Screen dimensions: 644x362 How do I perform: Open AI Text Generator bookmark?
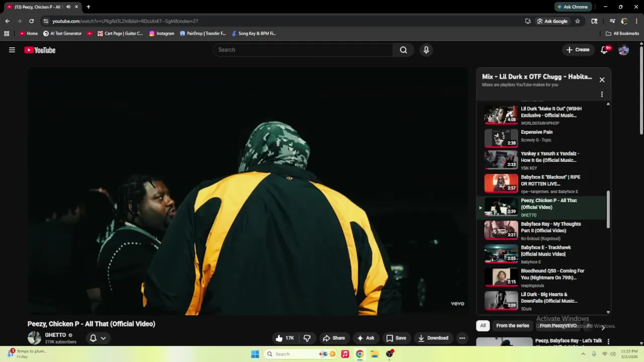[62, 34]
